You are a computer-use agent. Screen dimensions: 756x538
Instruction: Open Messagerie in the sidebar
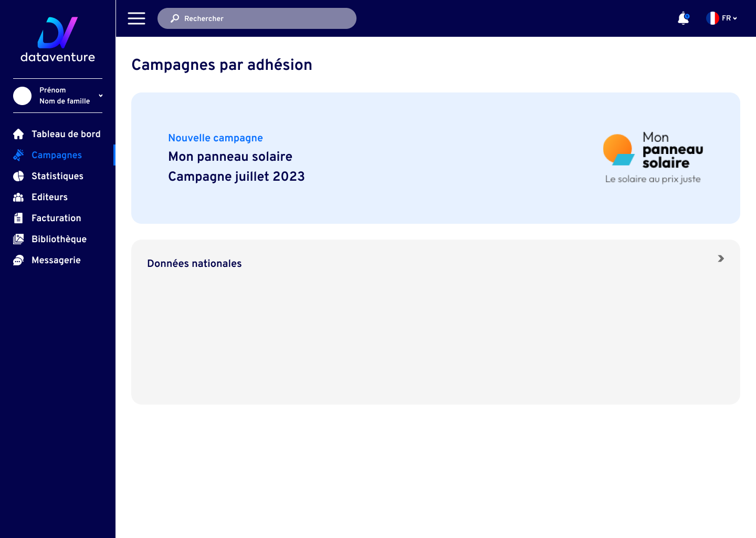(56, 260)
